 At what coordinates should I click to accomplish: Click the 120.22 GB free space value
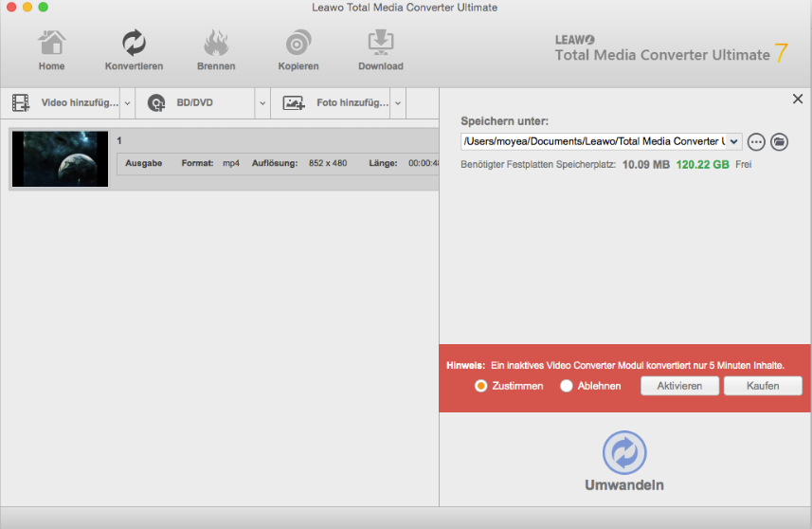(702, 165)
